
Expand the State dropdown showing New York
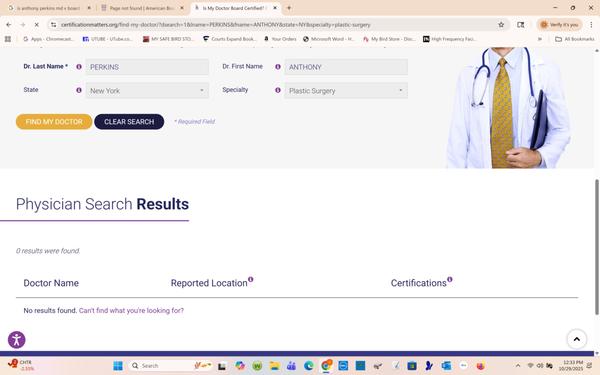click(147, 91)
